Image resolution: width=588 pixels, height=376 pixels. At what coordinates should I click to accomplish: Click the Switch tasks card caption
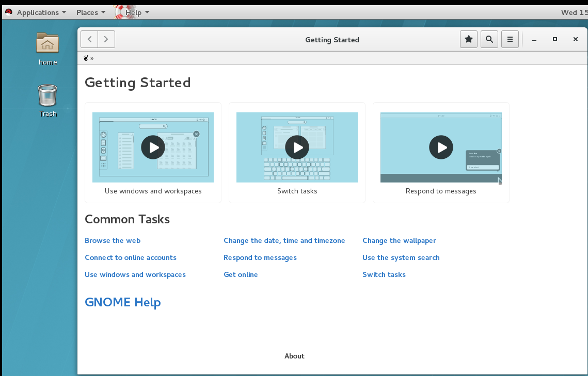pyautogui.click(x=297, y=191)
